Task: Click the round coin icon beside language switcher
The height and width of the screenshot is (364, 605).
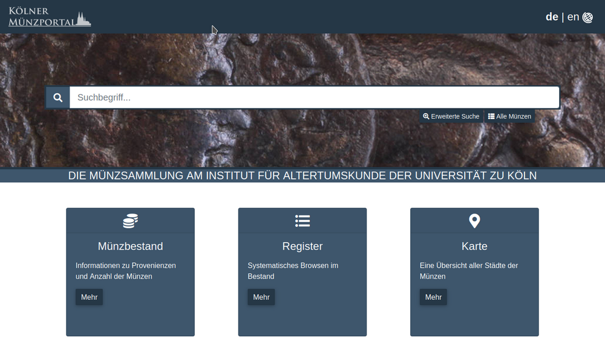Action: pyautogui.click(x=587, y=18)
